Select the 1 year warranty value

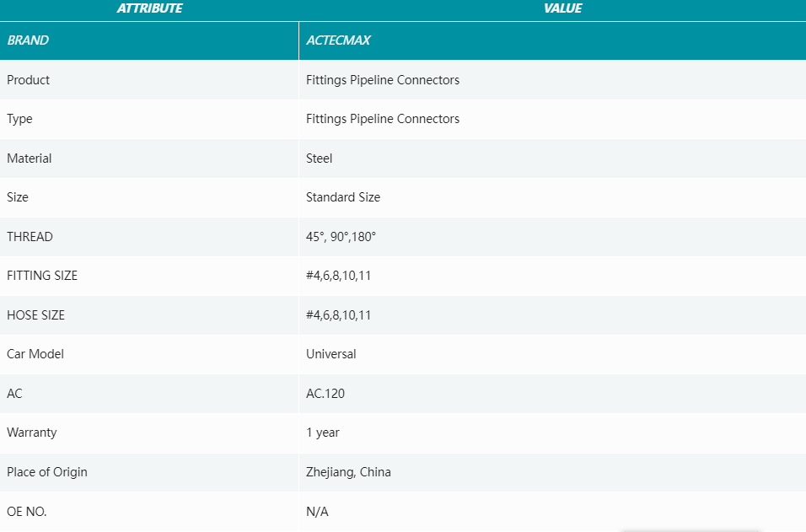[x=323, y=433]
